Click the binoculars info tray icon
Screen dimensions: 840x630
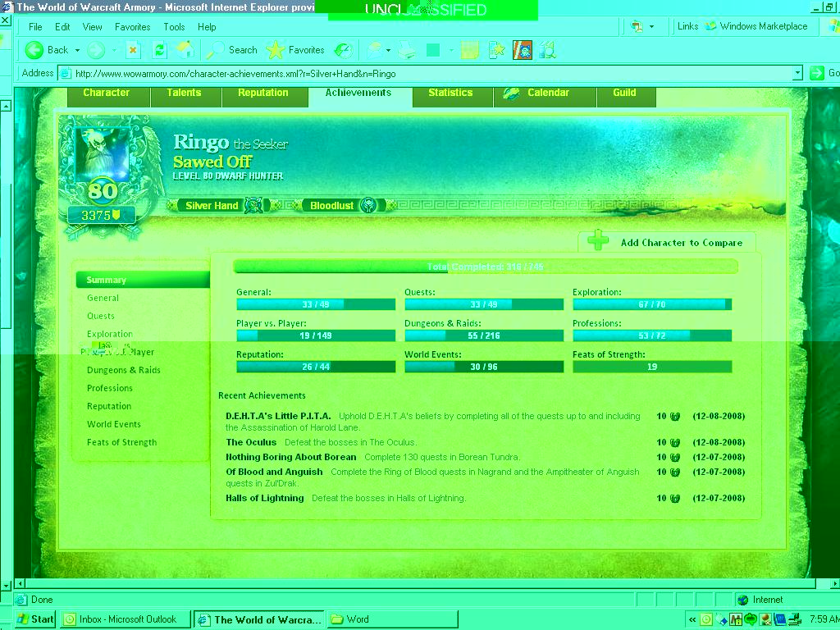[x=736, y=619]
